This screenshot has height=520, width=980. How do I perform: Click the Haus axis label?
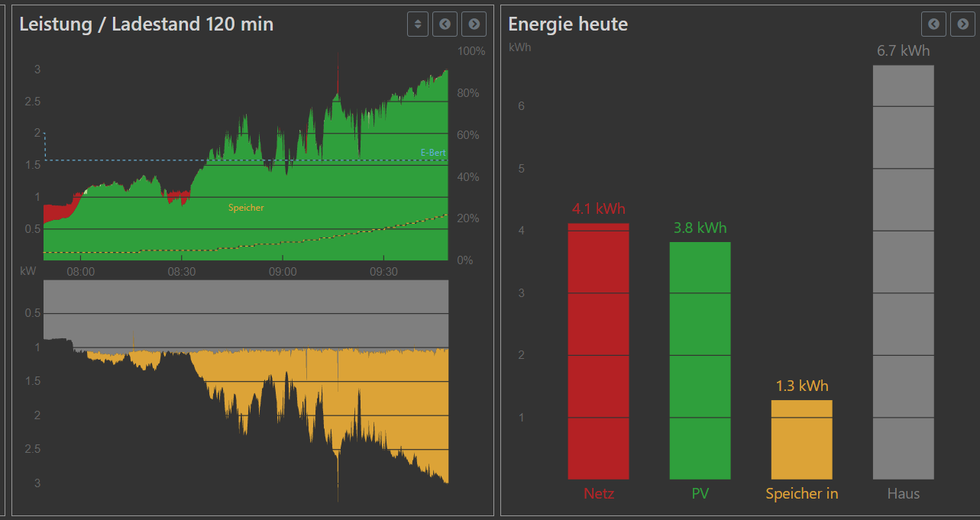pyautogui.click(x=904, y=494)
